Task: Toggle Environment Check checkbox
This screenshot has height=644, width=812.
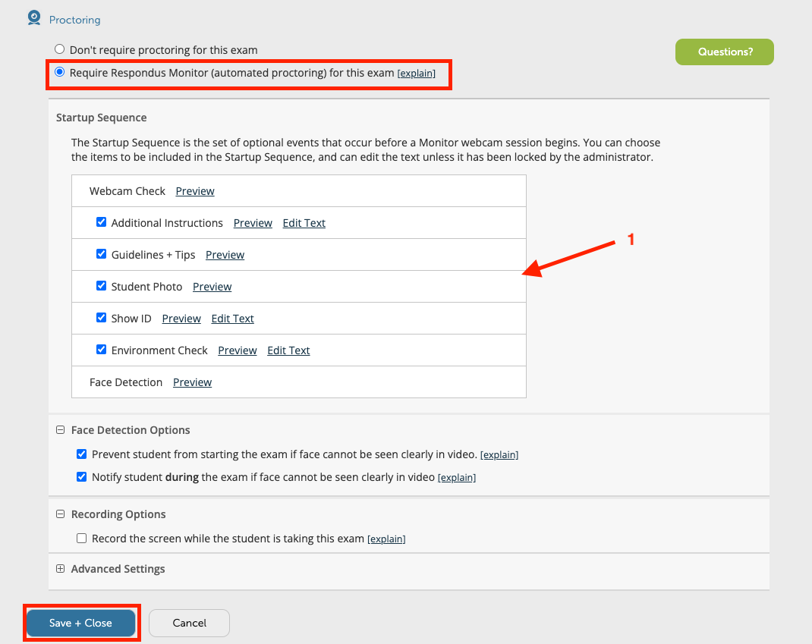Action: click(x=102, y=350)
